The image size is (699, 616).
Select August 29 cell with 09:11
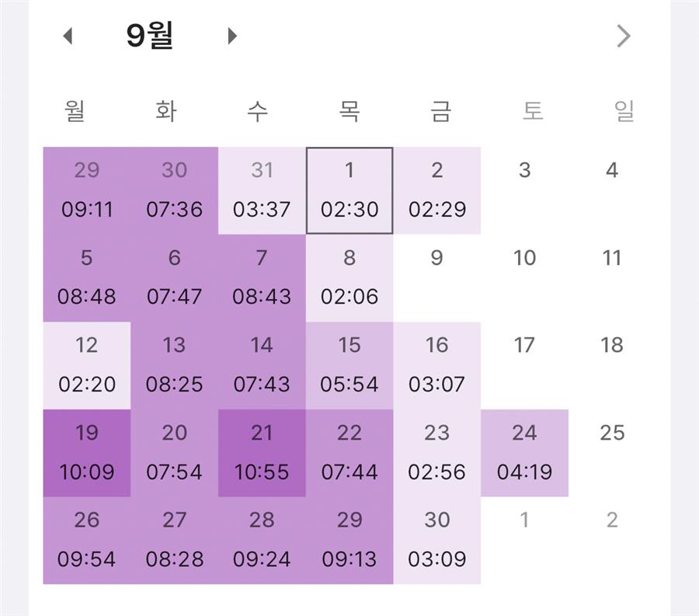[x=86, y=190]
